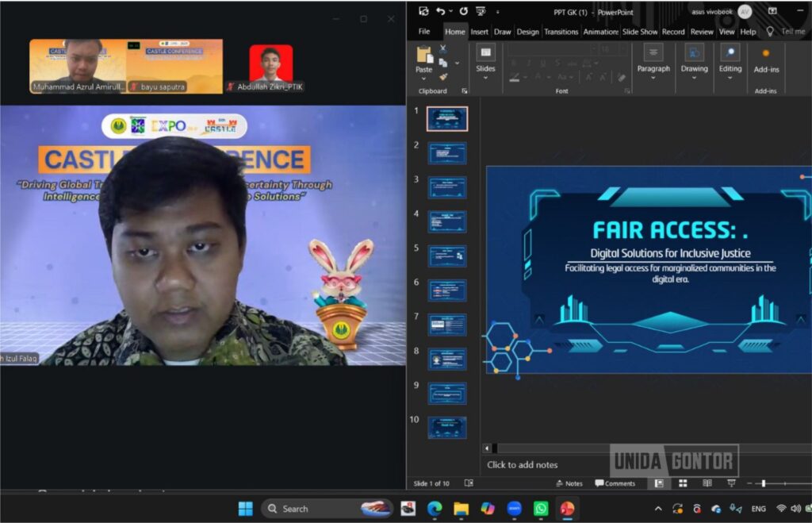Switch to the Draw tab
Viewport: 812px width, 523px height.
point(502,32)
